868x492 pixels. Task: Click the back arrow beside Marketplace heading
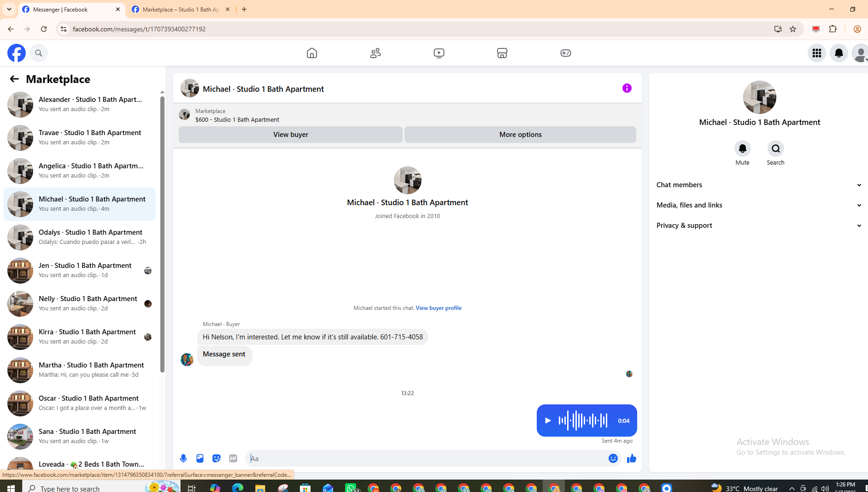coord(14,79)
